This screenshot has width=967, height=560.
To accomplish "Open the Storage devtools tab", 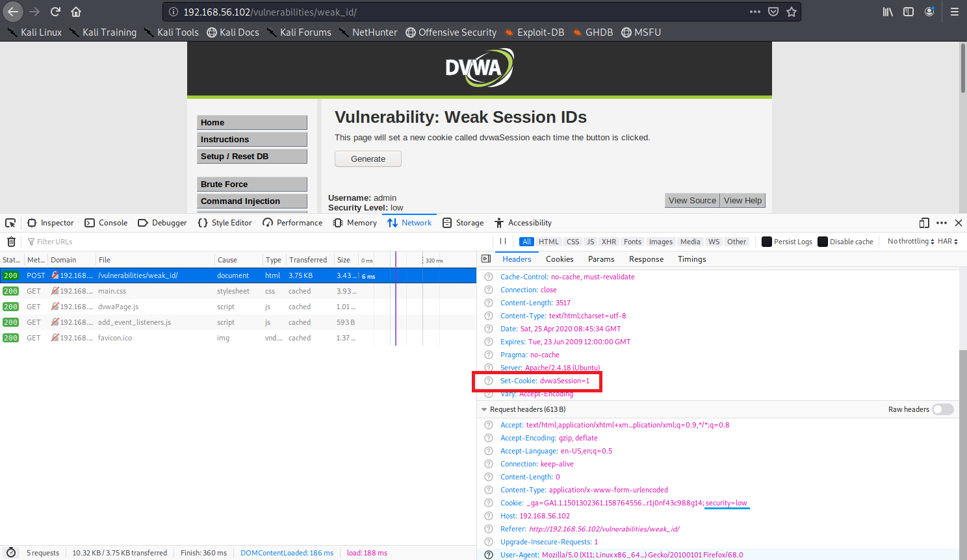I will pos(463,223).
